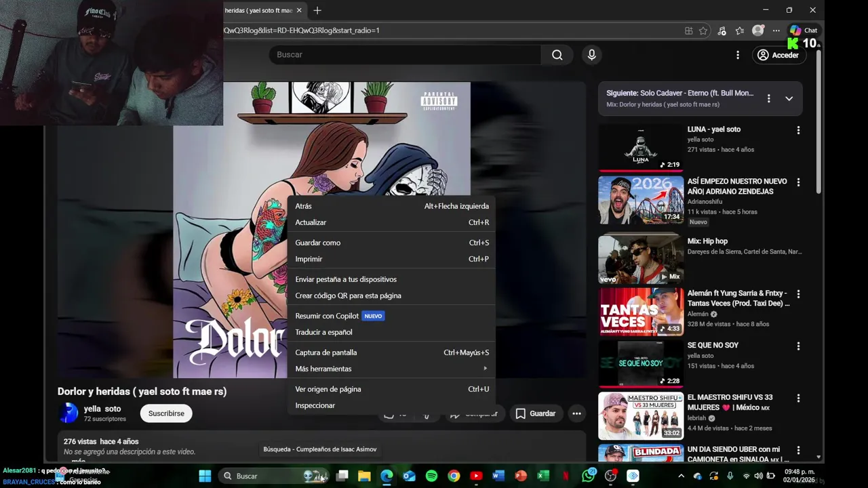The width and height of the screenshot is (868, 488).
Task: Choose Captura de pantalla entry
Action: (391, 352)
